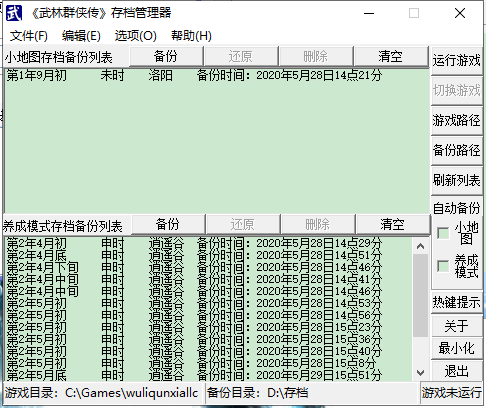Click the 养成模式 list scrollbar thumb
Viewport: 486px width, 408px height.
(420, 296)
